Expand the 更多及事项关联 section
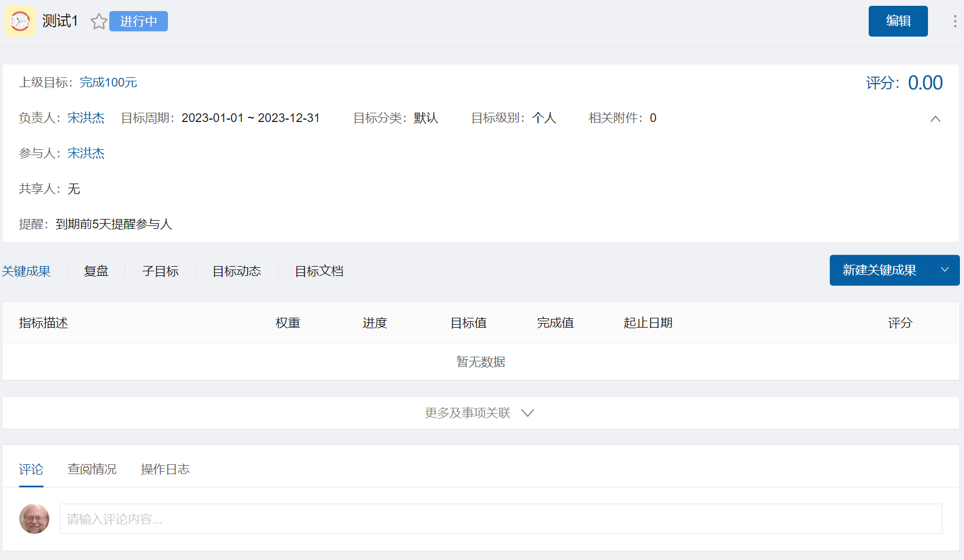 click(x=480, y=413)
